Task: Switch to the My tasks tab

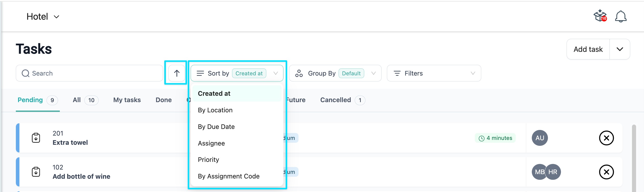Action: coord(127,100)
